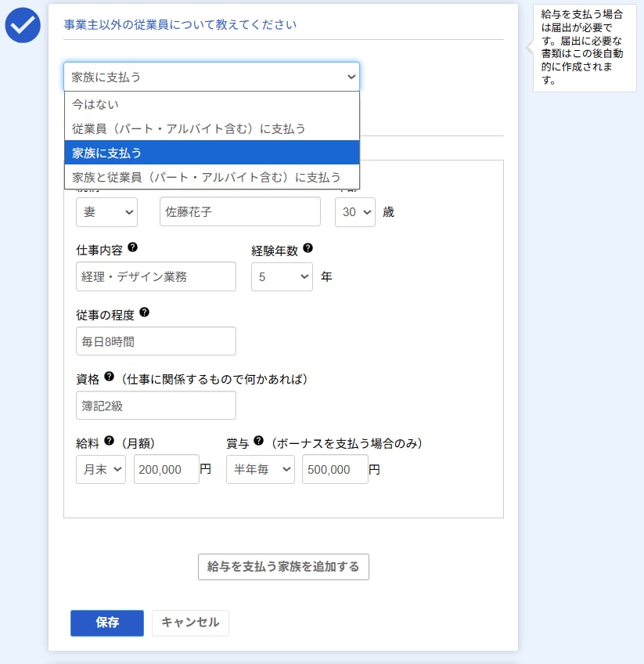Click the 従事の程度 field with 毎日8時間
Screen dimensions: 644x664
tap(157, 341)
